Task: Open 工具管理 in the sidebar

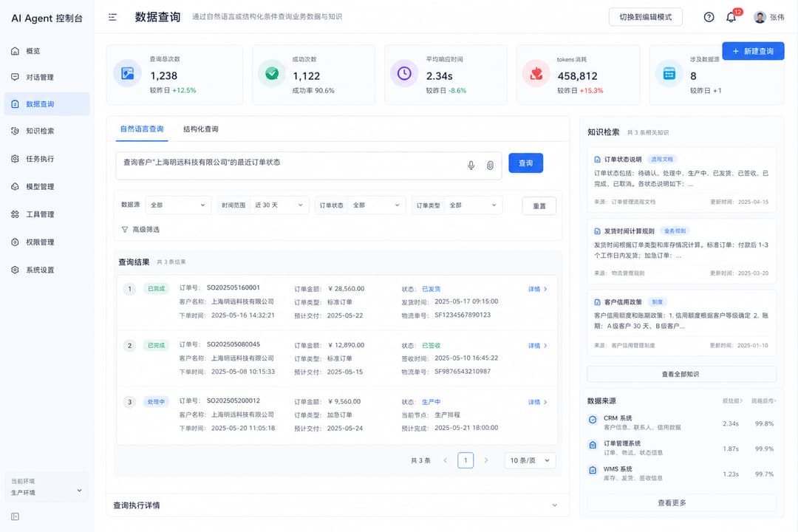Action: 47,214
